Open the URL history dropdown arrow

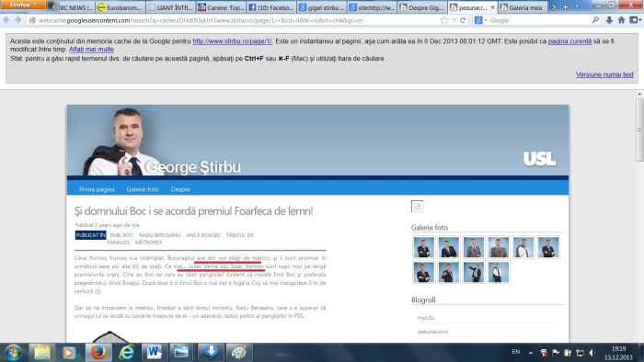pyautogui.click(x=454, y=20)
